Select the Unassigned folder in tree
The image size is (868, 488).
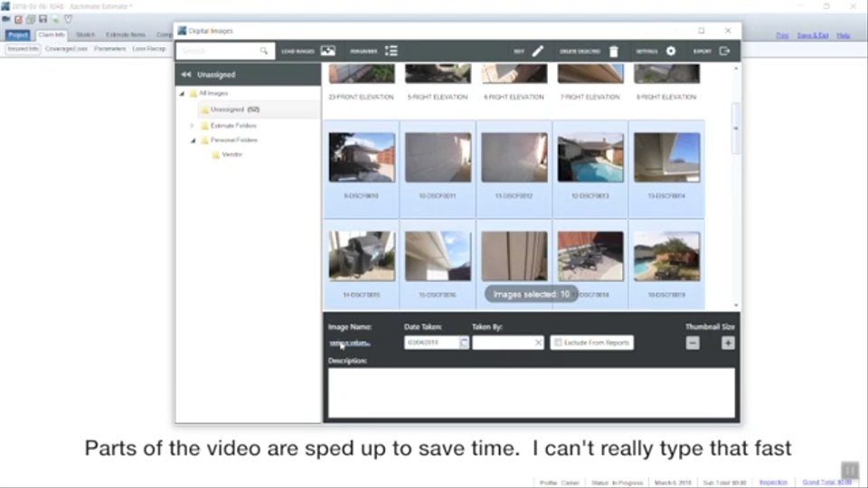[227, 109]
